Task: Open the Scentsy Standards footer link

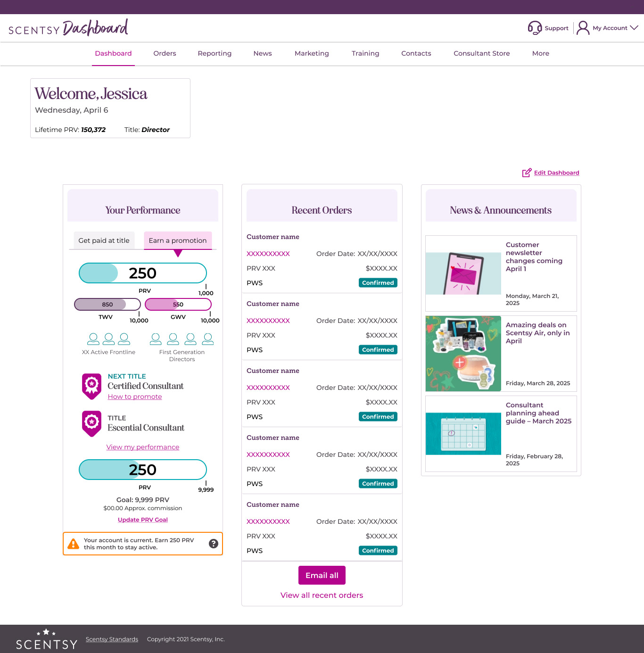Action: (112, 639)
